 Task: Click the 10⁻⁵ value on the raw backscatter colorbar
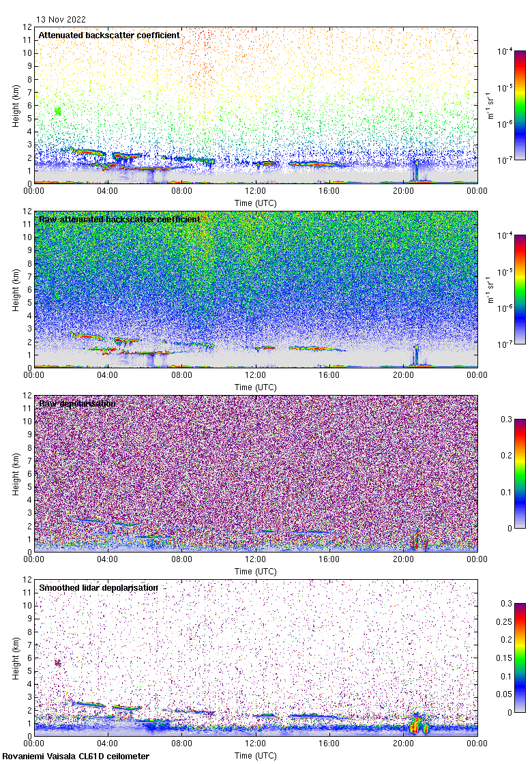(x=505, y=271)
